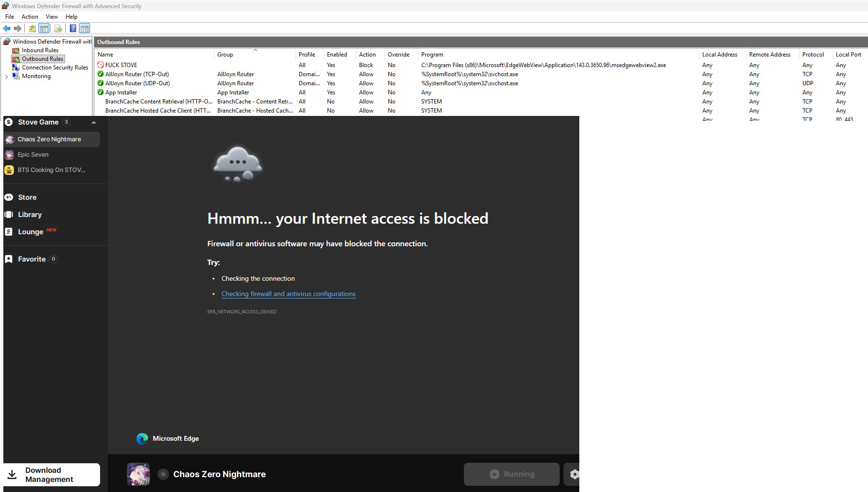Click the download arrow icon
This screenshot has height=492, width=868.
12,475
